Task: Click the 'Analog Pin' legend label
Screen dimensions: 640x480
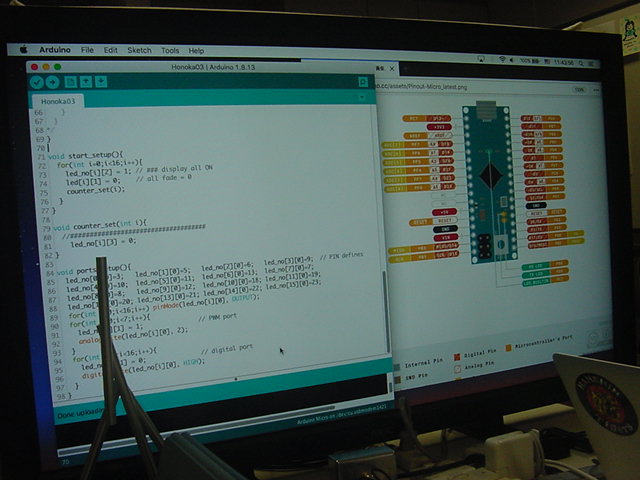Action: point(479,365)
